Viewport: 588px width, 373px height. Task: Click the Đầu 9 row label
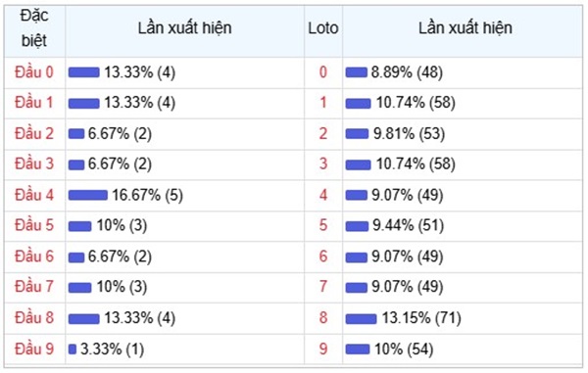pyautogui.click(x=34, y=350)
